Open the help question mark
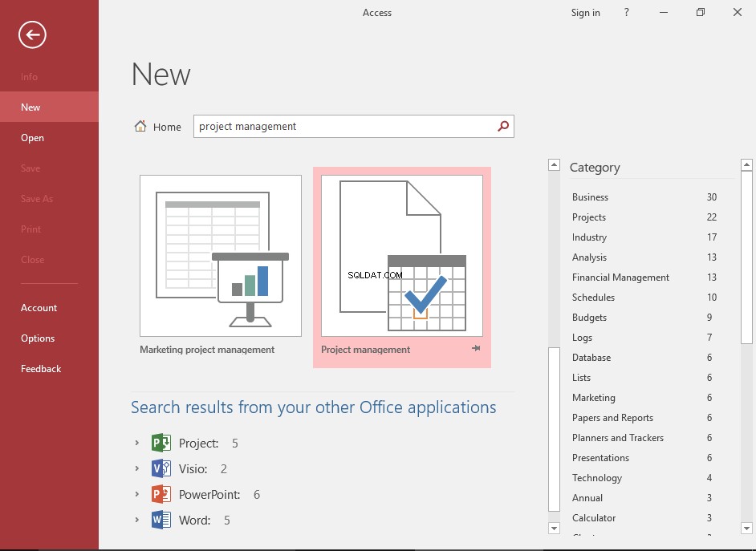756x551 pixels. tap(626, 13)
